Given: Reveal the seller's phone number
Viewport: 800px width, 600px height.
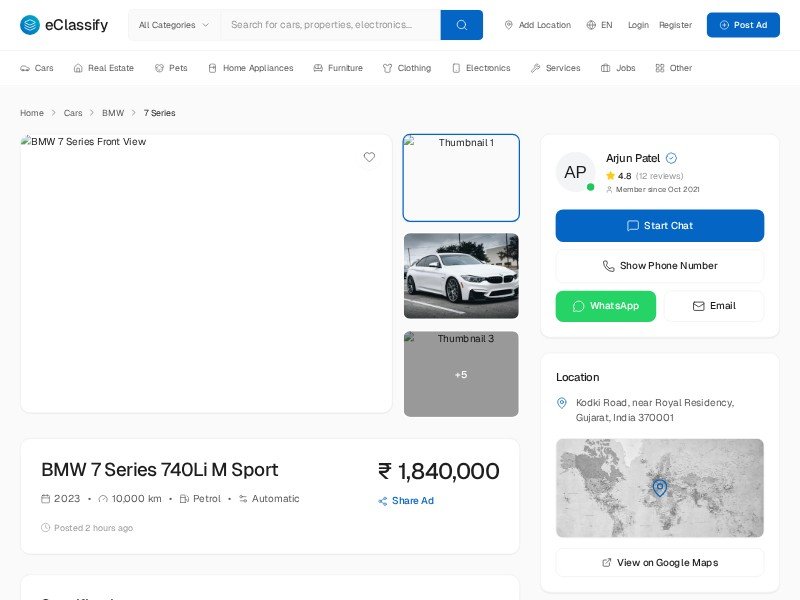Looking at the screenshot, I should [660, 266].
